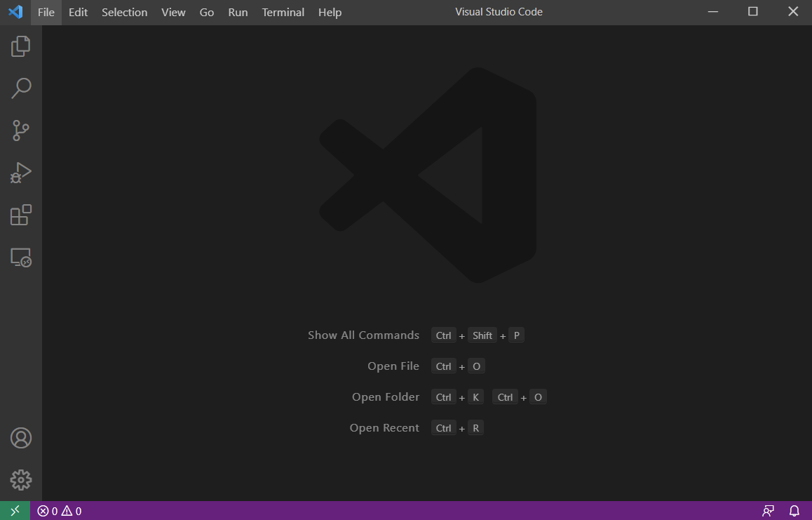This screenshot has height=520, width=812.
Task: Open the Help menu
Action: (x=330, y=12)
